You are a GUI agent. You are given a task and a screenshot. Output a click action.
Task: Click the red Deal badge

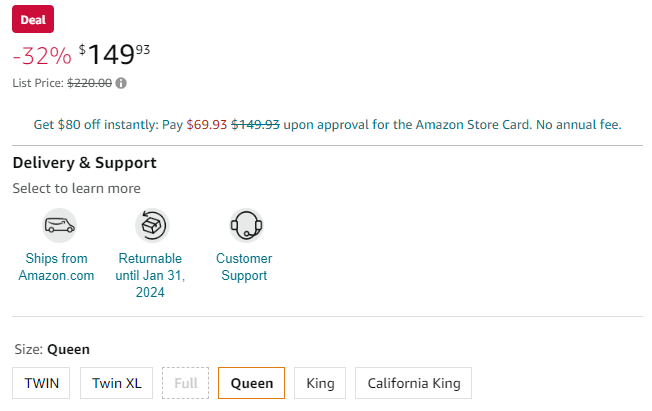[x=33, y=19]
